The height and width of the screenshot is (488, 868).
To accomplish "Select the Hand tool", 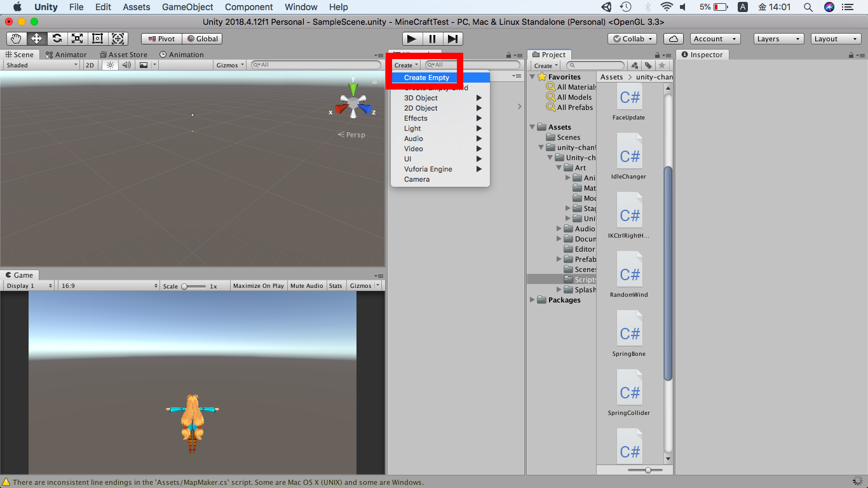I will [17, 39].
